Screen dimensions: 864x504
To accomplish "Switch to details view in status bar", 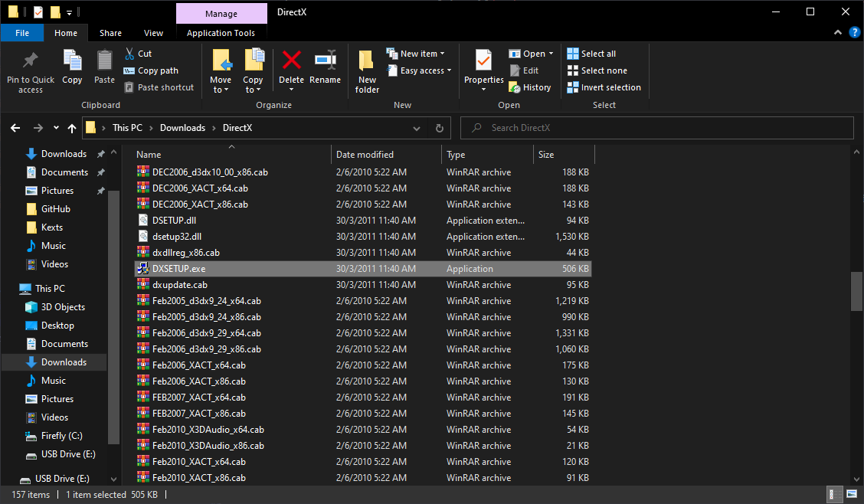I will coord(833,494).
